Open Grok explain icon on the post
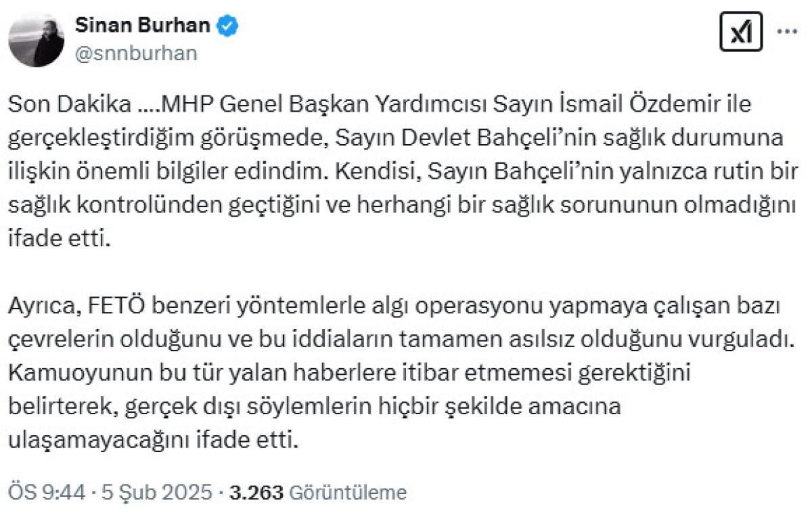This screenshot has width=812, height=515. 741,32
